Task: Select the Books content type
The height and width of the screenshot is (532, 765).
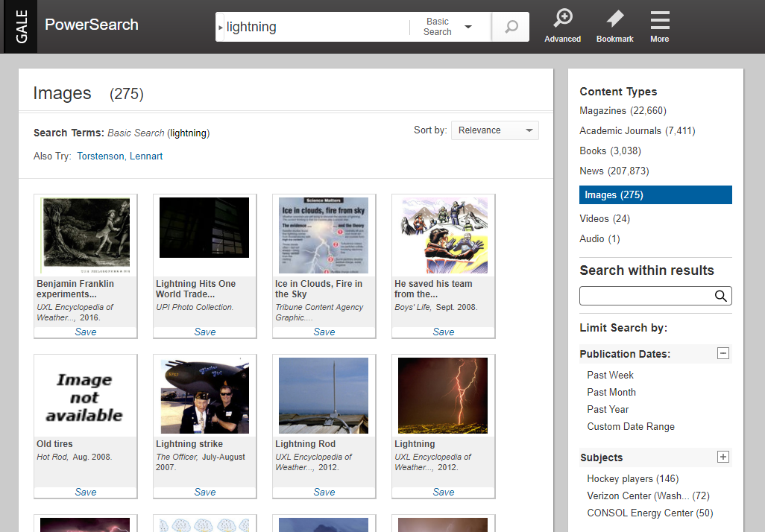Action: coord(611,151)
